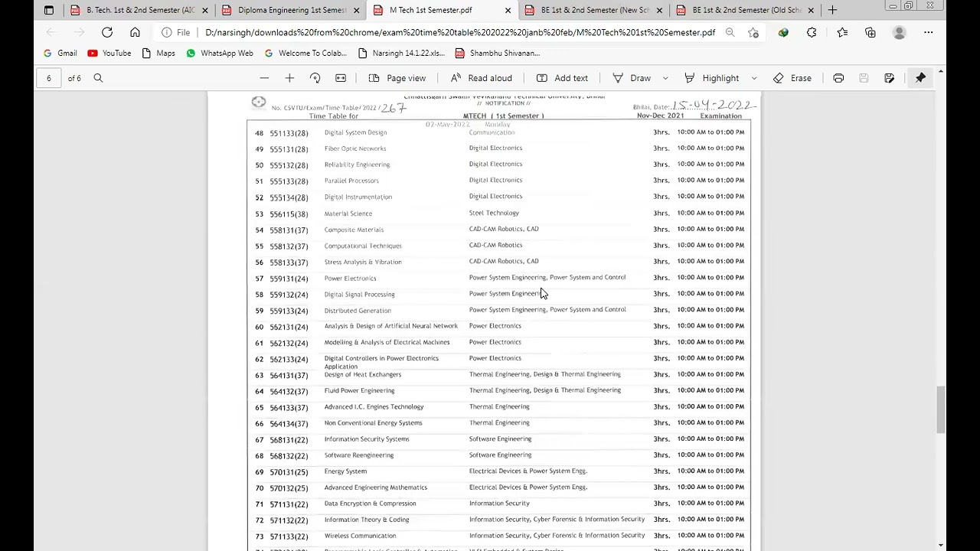Click subject 'Distributed Generation'

click(358, 311)
